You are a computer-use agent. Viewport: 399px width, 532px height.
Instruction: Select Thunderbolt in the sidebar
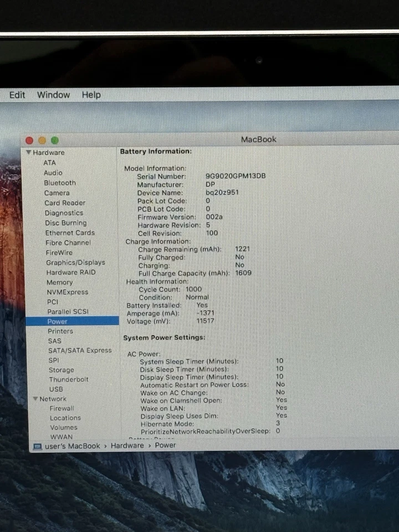tap(69, 379)
